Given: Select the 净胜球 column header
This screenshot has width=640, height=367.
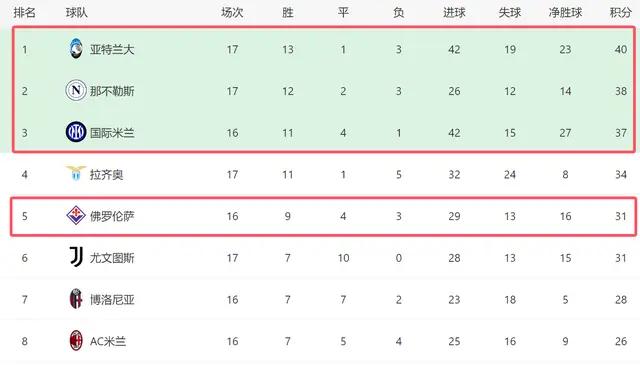Looking at the screenshot, I should pyautogui.click(x=565, y=13).
